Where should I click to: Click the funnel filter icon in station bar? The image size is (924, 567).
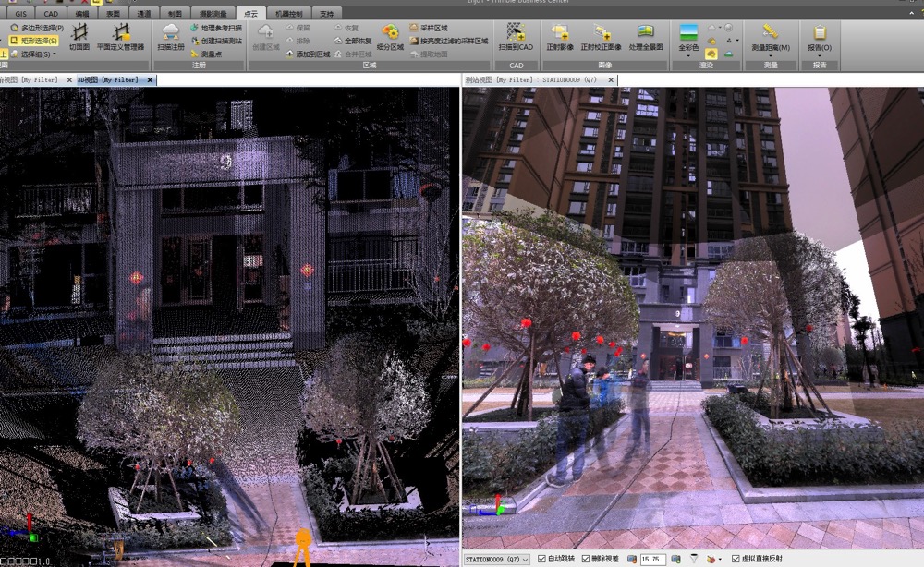point(694,559)
